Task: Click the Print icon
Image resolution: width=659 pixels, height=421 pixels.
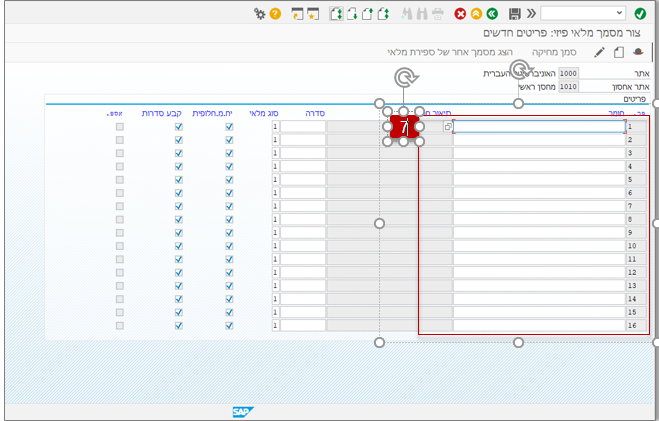Action: pyautogui.click(x=438, y=14)
